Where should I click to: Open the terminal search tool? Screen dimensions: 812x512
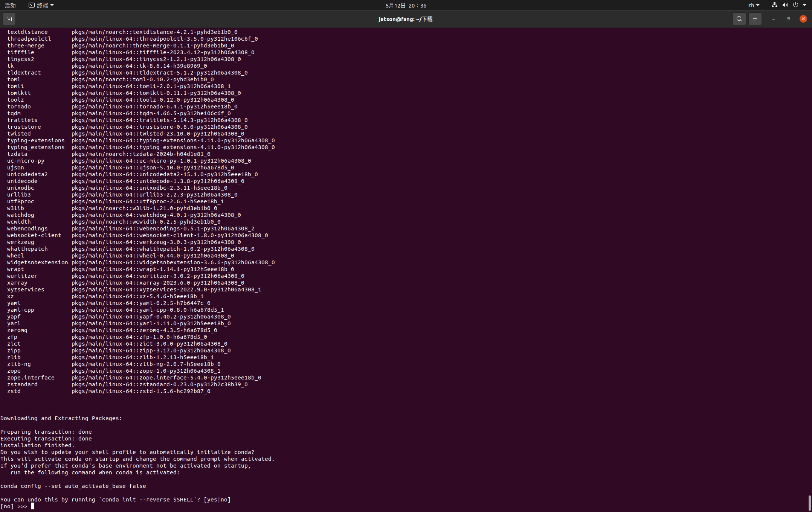[739, 19]
